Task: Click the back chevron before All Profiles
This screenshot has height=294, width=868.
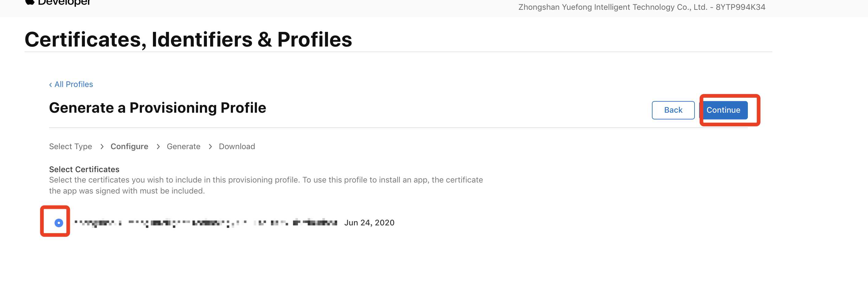Action: pos(51,85)
